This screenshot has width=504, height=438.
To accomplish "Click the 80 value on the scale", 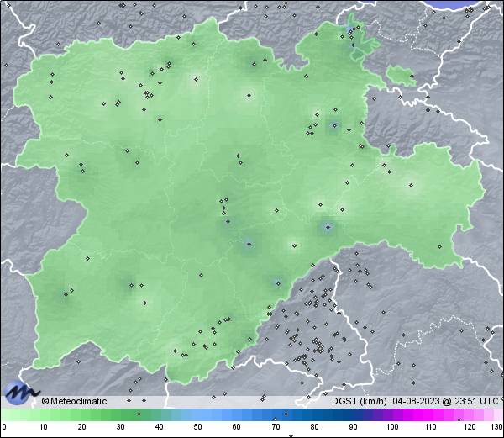I will click(314, 427).
